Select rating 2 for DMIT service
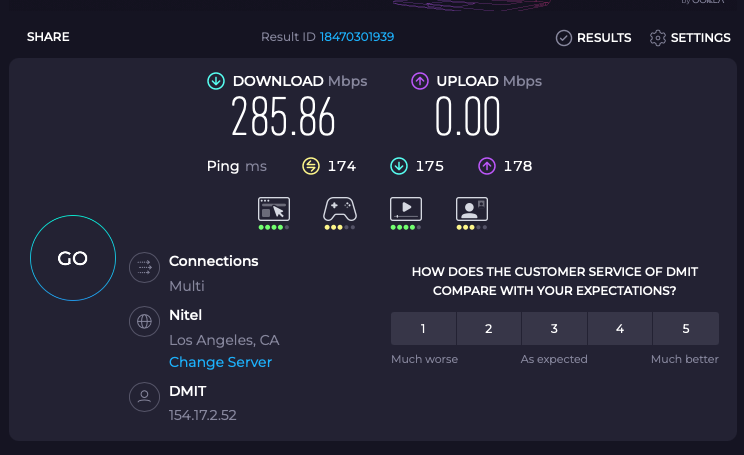Viewport: 744px width, 455px height. point(489,329)
